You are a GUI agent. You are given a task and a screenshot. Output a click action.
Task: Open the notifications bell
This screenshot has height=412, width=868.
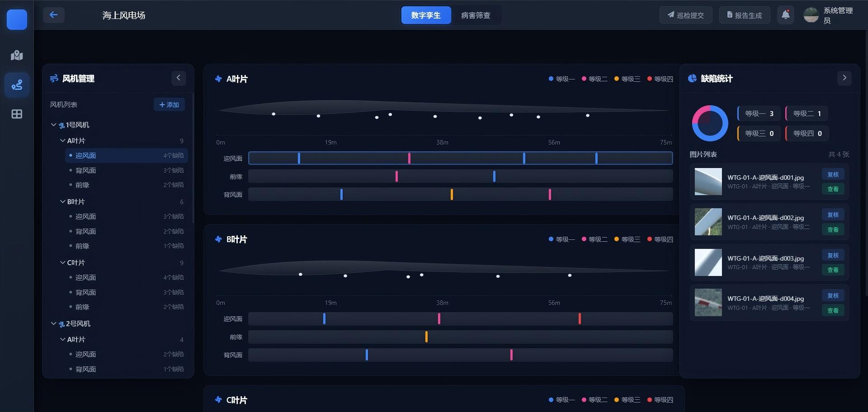coord(786,15)
